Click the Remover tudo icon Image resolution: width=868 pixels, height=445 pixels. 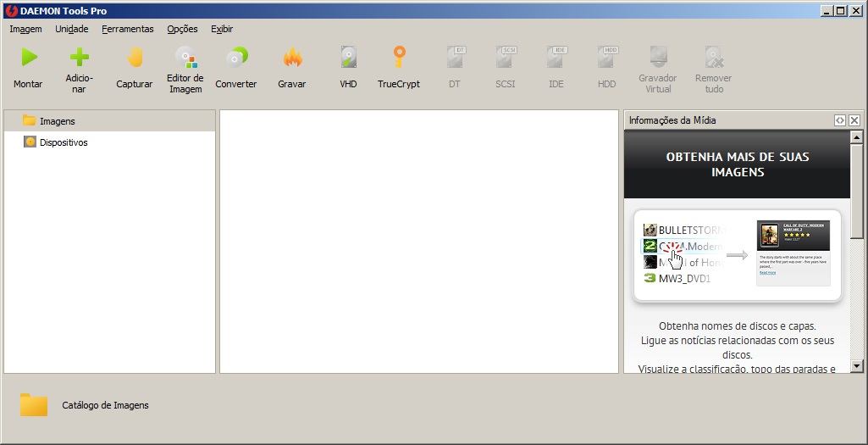click(714, 57)
